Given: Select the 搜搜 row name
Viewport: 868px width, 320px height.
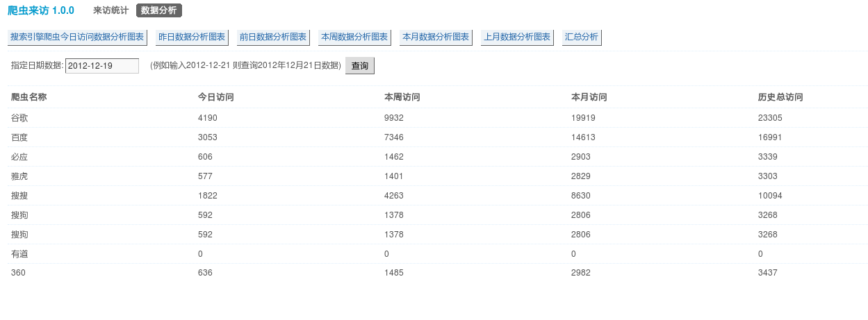Looking at the screenshot, I should point(19,196).
